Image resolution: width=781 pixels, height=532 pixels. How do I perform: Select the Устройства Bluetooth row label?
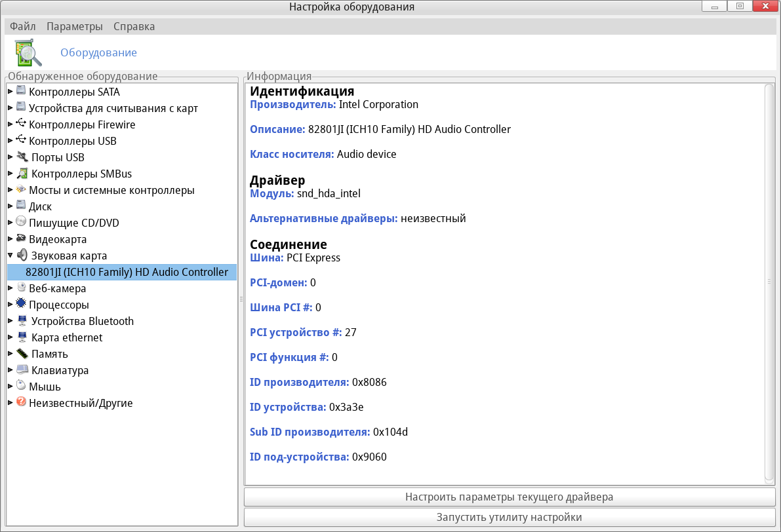[82, 321]
